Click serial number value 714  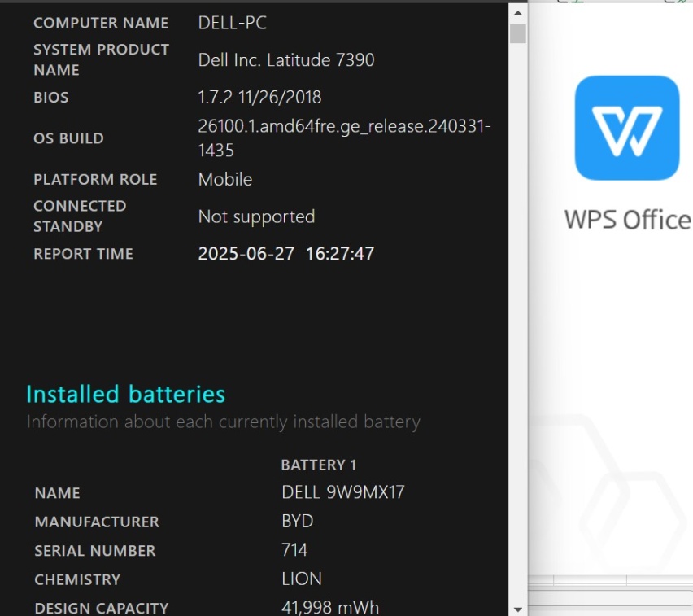coord(294,550)
